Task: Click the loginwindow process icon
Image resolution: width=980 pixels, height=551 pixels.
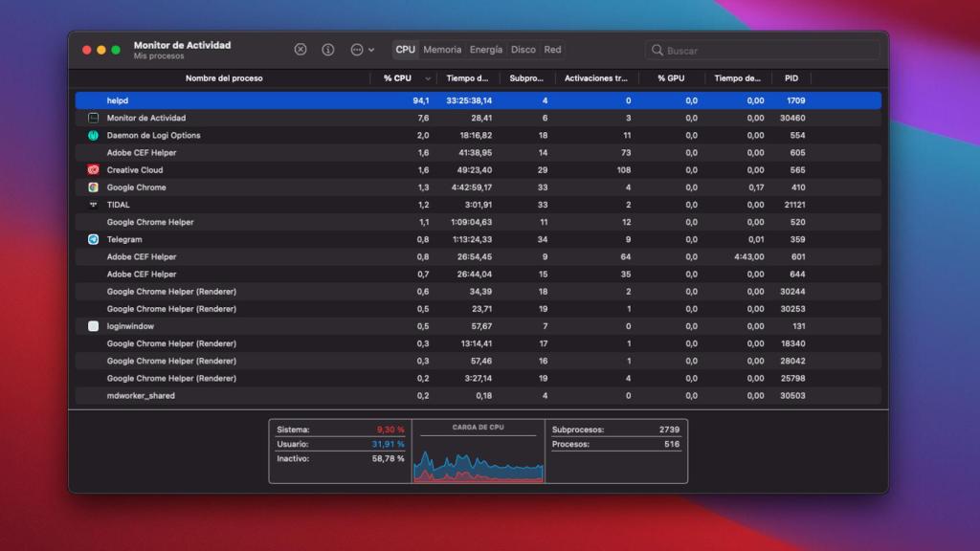Action: click(92, 326)
